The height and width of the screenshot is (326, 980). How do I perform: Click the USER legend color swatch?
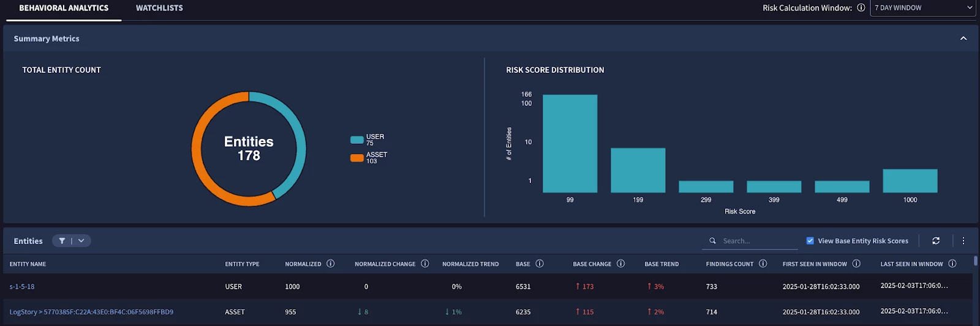tap(356, 140)
